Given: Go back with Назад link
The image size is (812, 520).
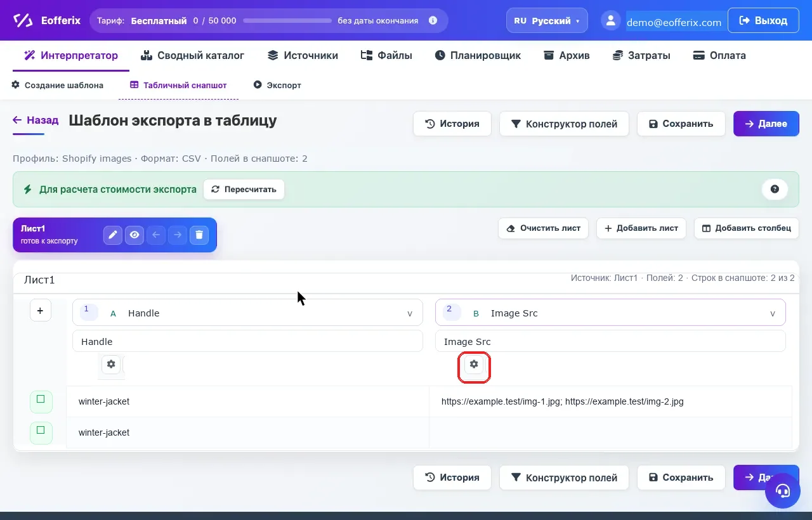Looking at the screenshot, I should pos(36,120).
